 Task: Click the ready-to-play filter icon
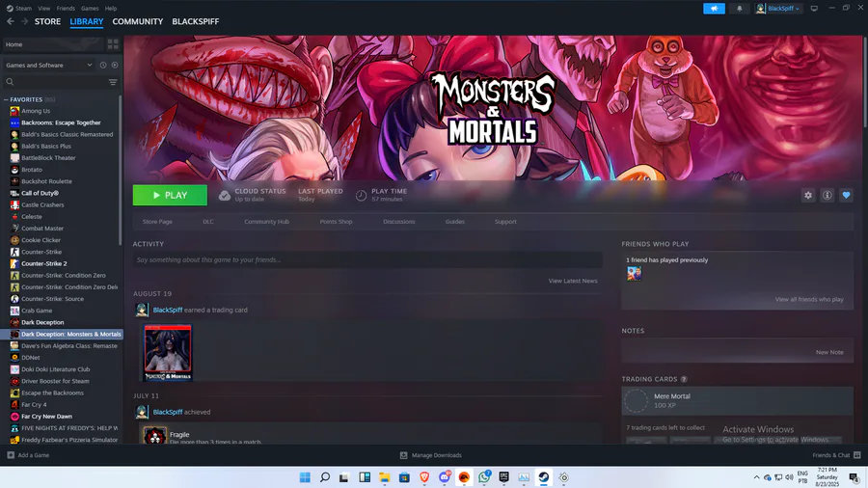(x=115, y=65)
